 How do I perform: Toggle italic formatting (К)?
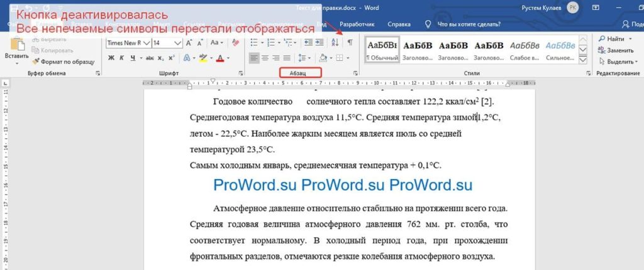[x=123, y=58]
